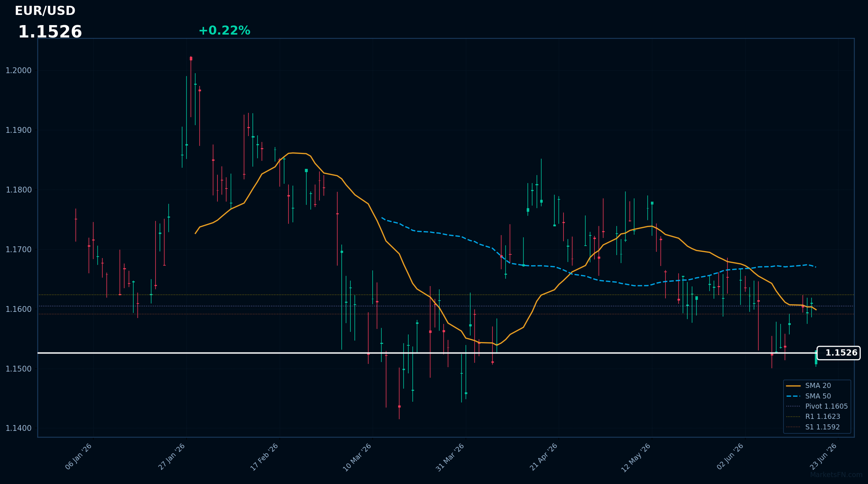
Task: Click the MarketsFN.com watermark link
Action: [x=836, y=475]
